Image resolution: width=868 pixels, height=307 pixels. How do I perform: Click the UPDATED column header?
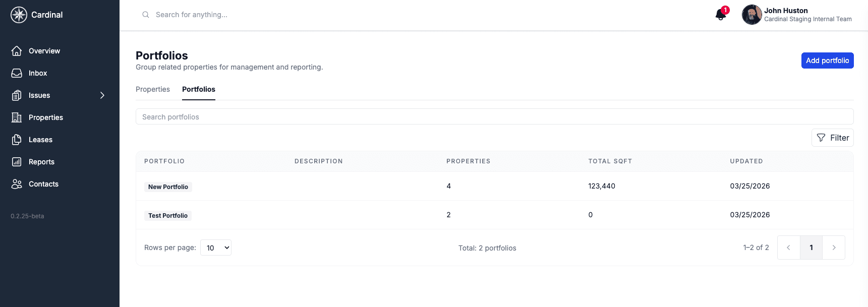tap(746, 161)
